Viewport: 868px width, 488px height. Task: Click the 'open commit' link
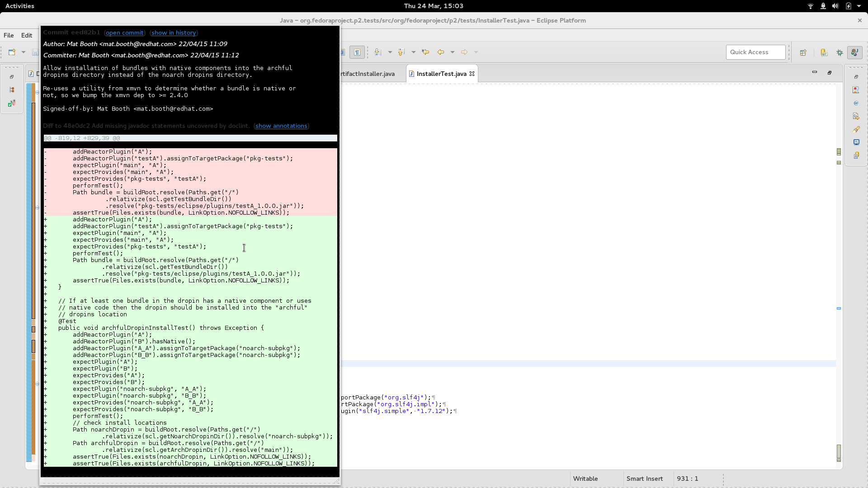tap(124, 33)
